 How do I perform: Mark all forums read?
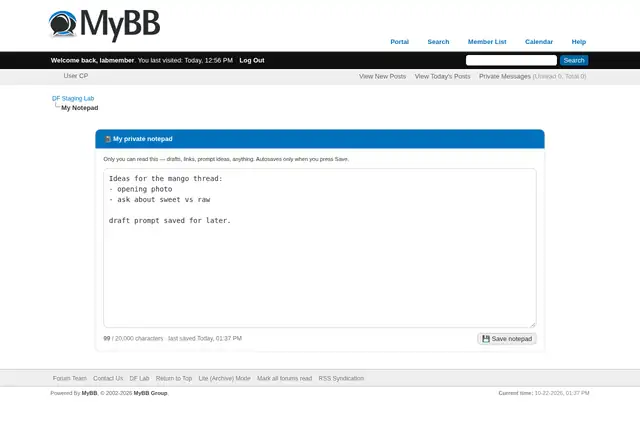pos(284,379)
